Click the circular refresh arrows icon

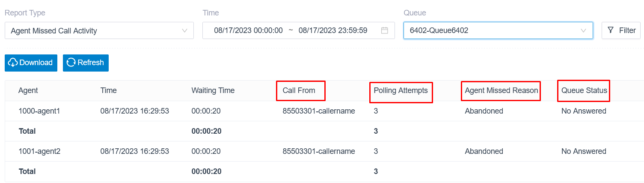point(71,63)
